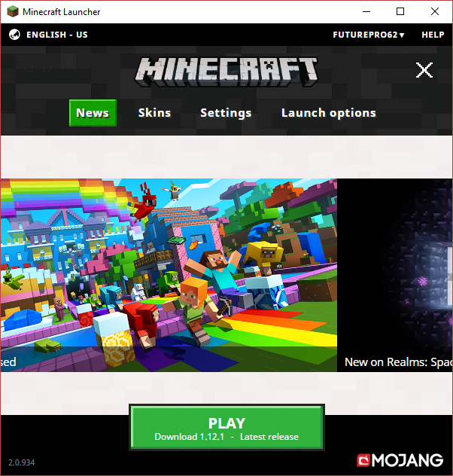
Task: Click the Minecraft grass block title icon
Action: tap(13, 11)
